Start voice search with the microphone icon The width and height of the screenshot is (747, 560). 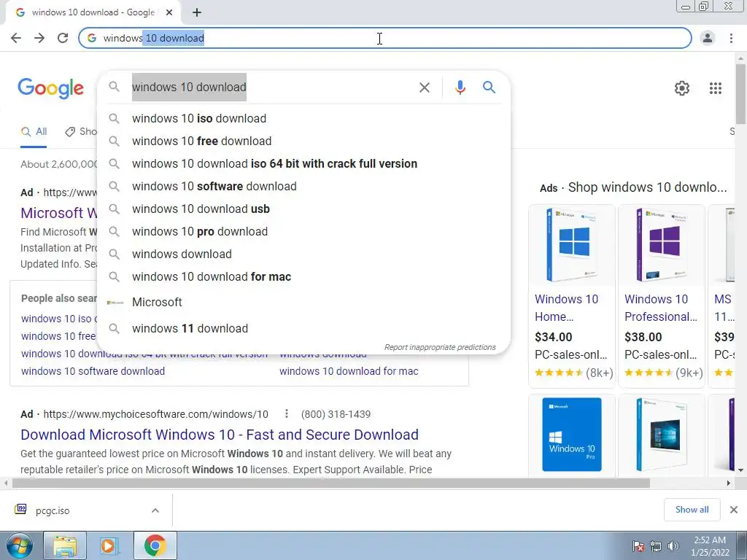pos(460,87)
